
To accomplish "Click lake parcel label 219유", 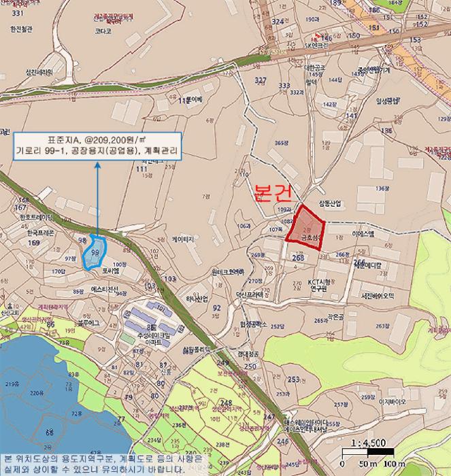I will [12, 384].
